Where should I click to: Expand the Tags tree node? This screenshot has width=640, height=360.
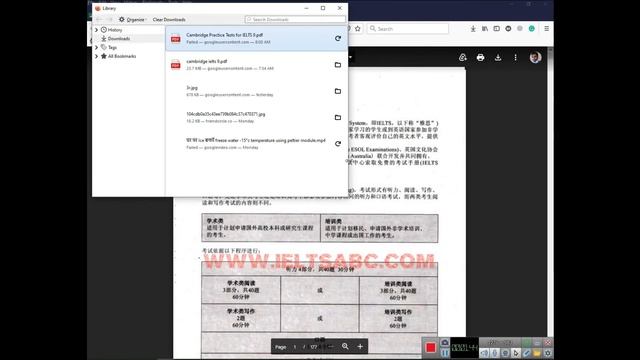tap(97, 47)
